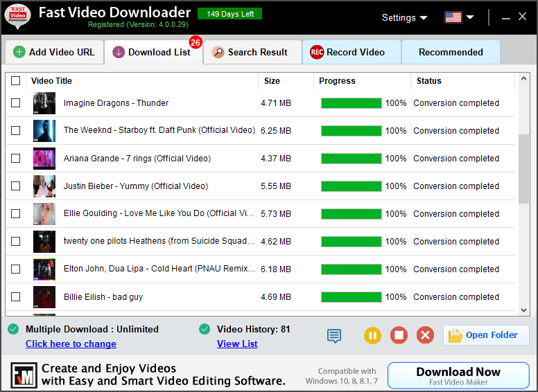This screenshot has width=538, height=392.
Task: Sort by Progress column header
Action: (363, 81)
